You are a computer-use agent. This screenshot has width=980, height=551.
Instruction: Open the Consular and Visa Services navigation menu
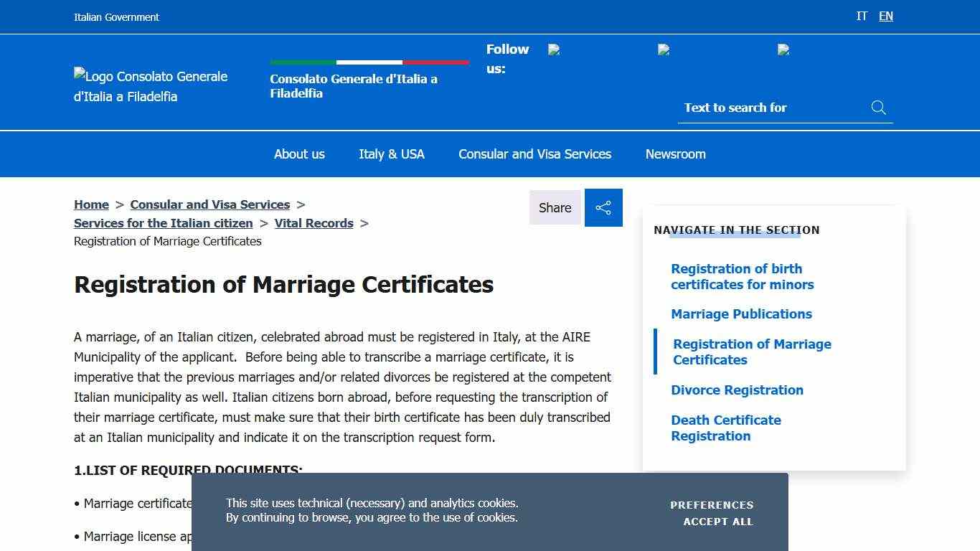(x=534, y=154)
